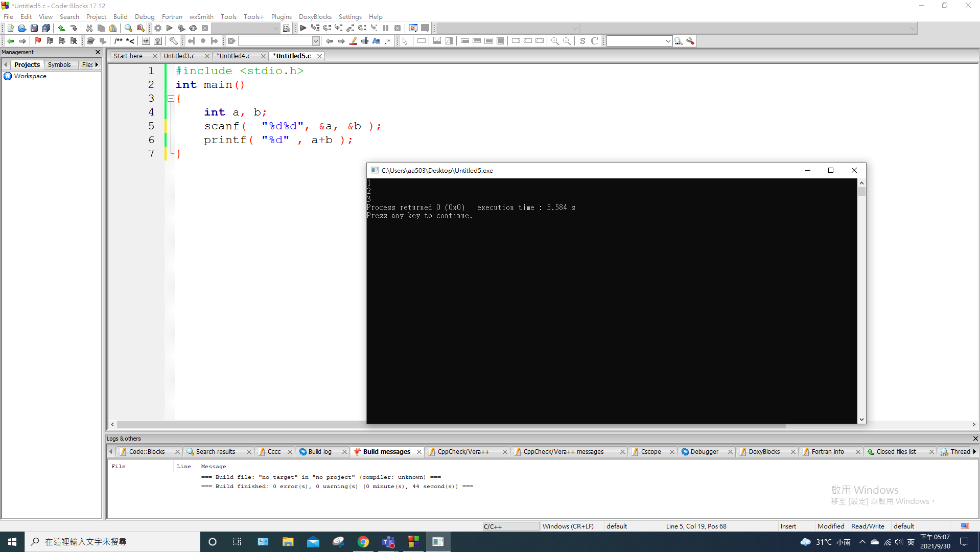The image size is (980, 552).
Task: Toggle the highlight marker icon
Action: click(353, 41)
